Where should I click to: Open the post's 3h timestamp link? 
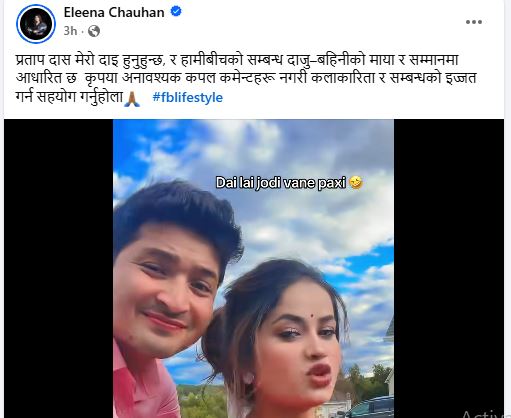(x=70, y=31)
